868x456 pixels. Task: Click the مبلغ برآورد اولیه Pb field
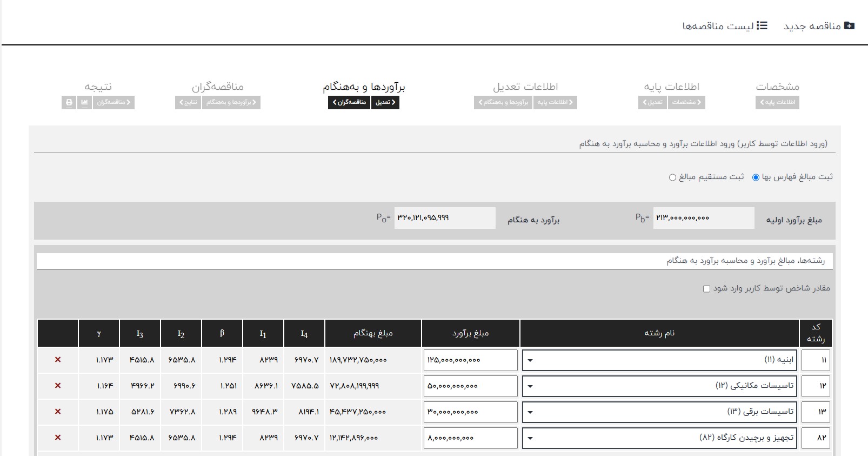703,218
